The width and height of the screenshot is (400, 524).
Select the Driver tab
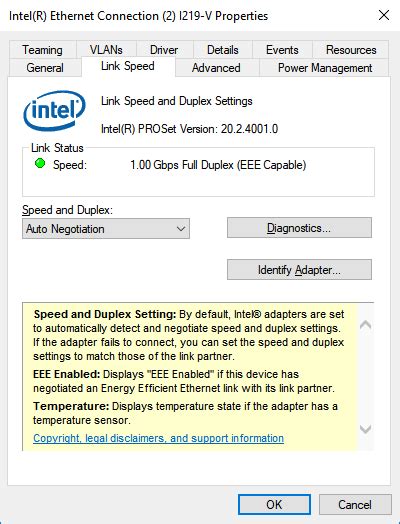(164, 50)
